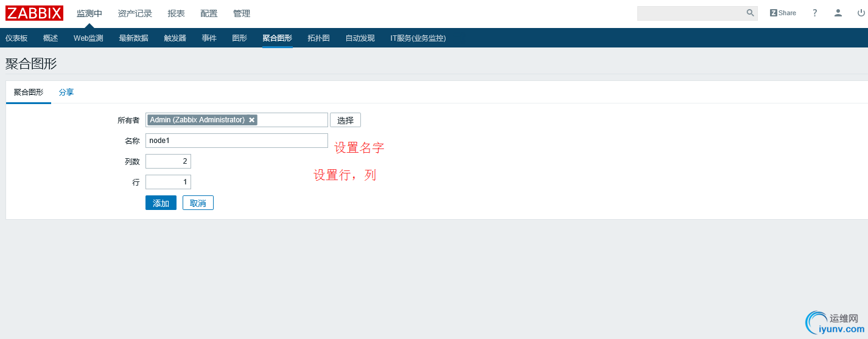Open the help question mark icon

click(x=814, y=13)
